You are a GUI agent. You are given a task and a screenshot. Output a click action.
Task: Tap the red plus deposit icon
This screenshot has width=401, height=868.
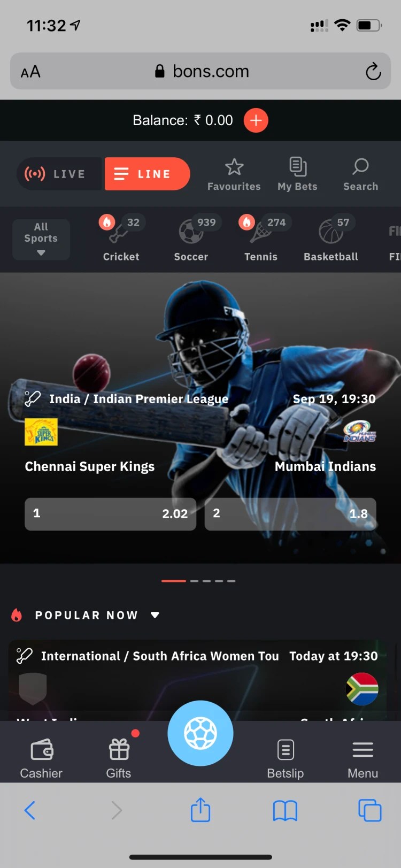(x=256, y=120)
